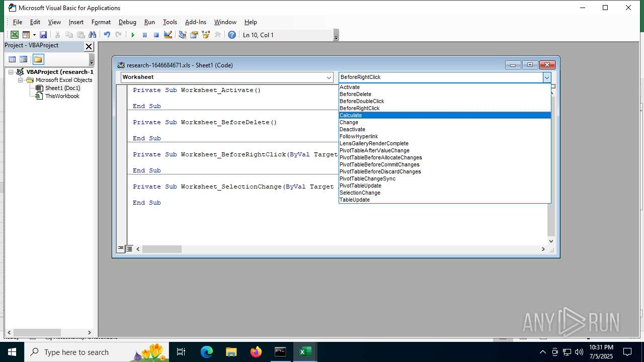Choose BeforeDelete from the procedure list
644x362 pixels.
(445, 94)
